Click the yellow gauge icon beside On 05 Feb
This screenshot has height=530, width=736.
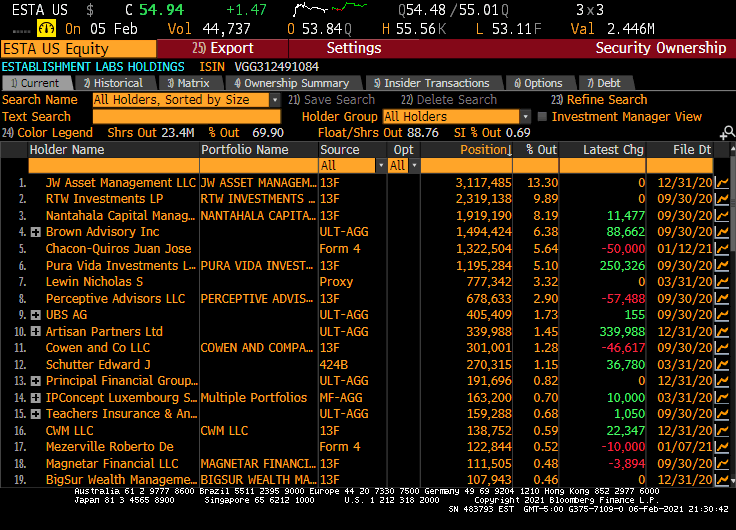pos(46,29)
